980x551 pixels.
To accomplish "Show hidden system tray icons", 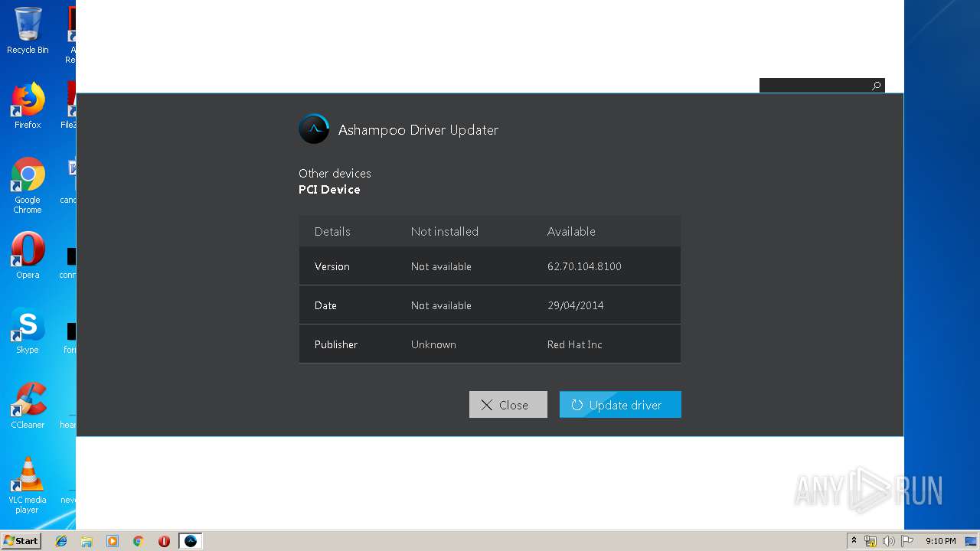I will point(854,541).
